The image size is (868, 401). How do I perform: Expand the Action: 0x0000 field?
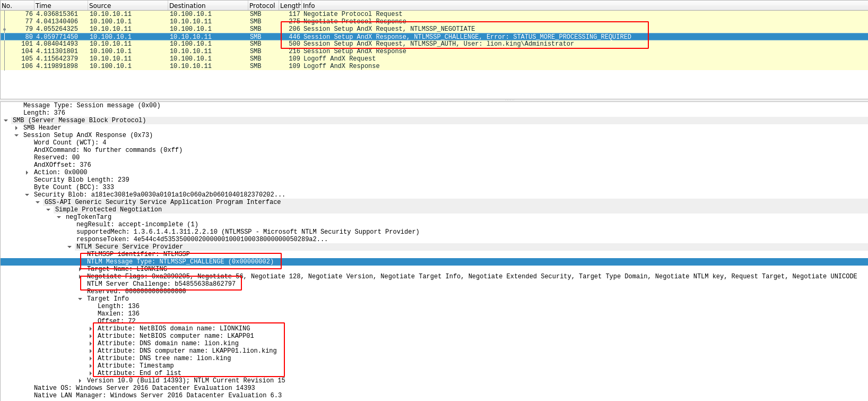(27, 173)
